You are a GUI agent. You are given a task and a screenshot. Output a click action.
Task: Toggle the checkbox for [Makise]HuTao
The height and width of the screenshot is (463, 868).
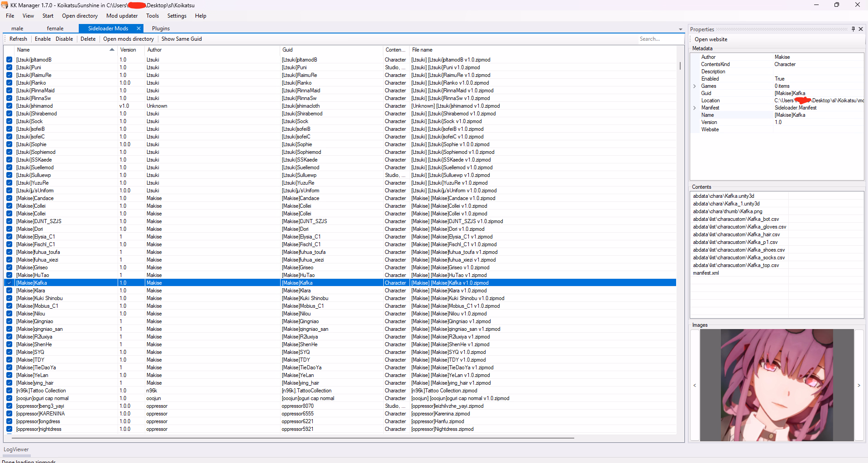click(x=9, y=275)
